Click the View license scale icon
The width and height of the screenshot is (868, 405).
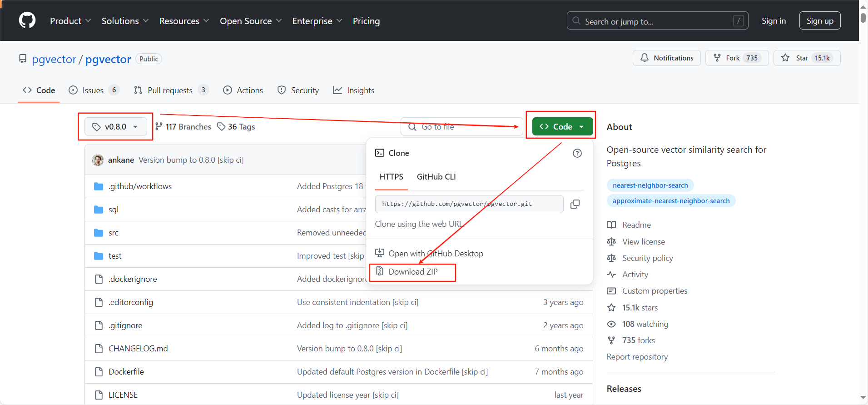tap(611, 242)
